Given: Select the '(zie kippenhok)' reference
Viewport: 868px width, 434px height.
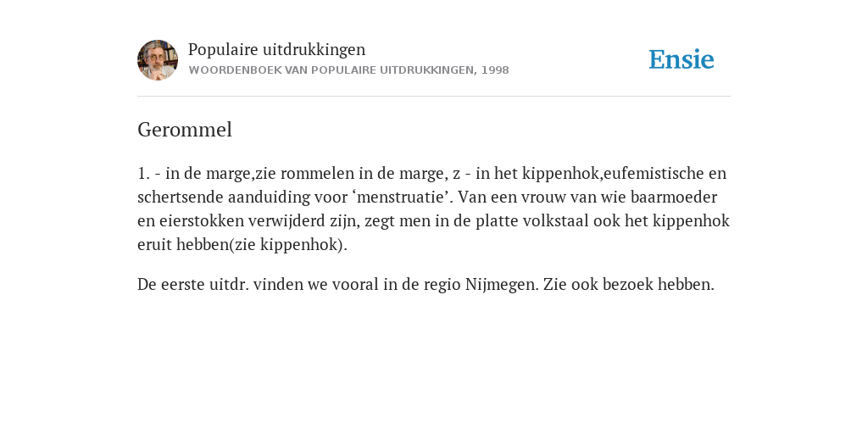Looking at the screenshot, I should [x=287, y=245].
